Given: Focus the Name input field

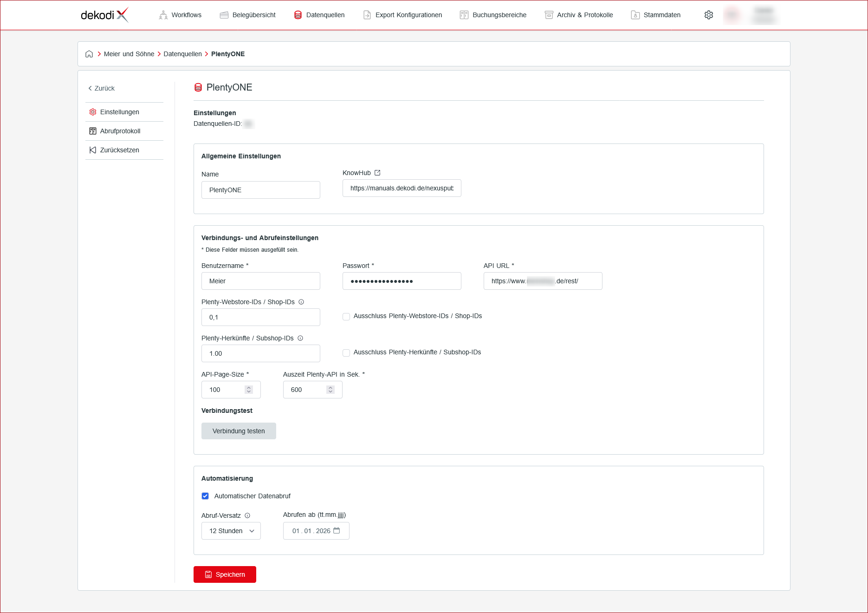Looking at the screenshot, I should pos(261,190).
